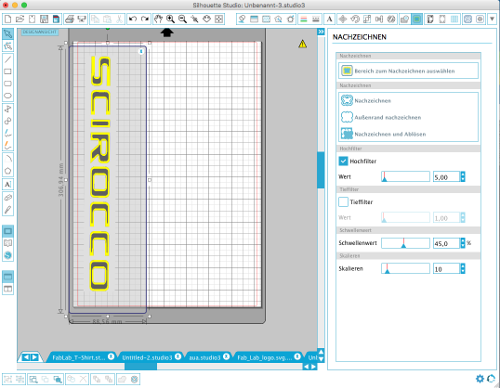Click the Hochfilter Wert stepper arrows

[x=463, y=177]
